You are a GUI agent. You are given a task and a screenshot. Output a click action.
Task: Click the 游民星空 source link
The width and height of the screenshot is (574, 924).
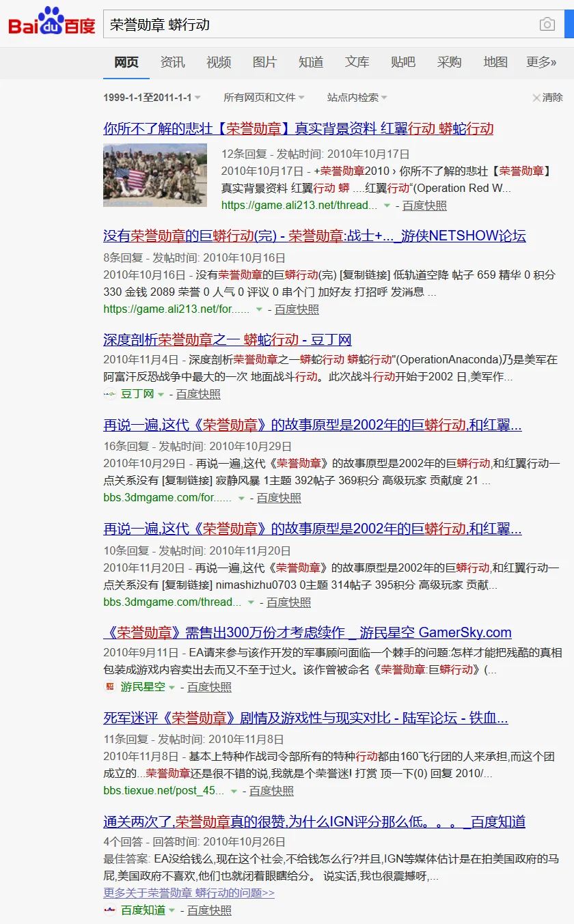pos(143,686)
